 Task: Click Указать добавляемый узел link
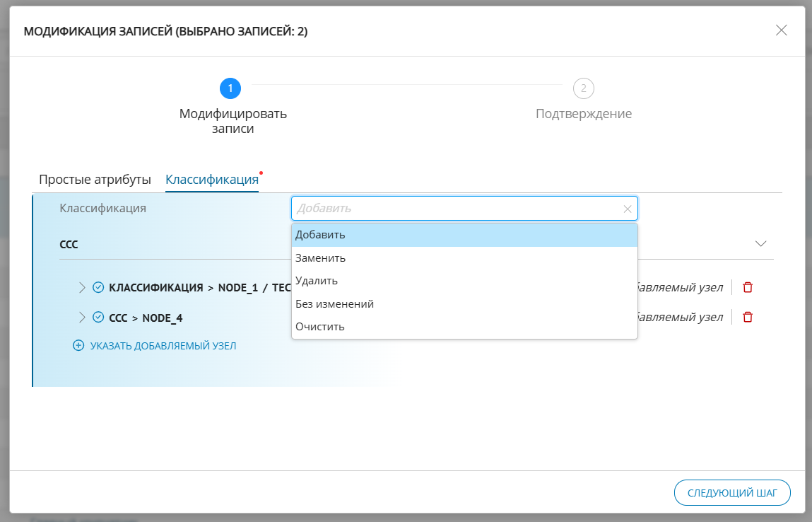163,346
